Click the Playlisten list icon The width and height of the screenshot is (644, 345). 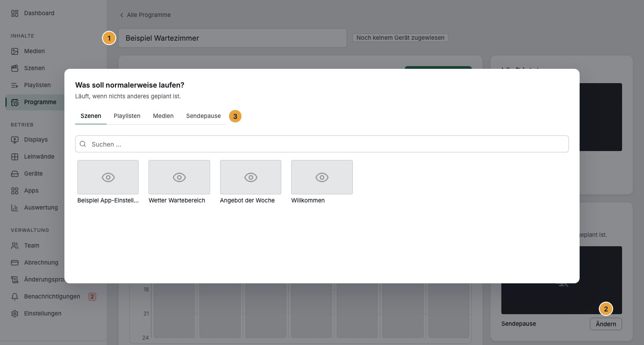point(15,85)
